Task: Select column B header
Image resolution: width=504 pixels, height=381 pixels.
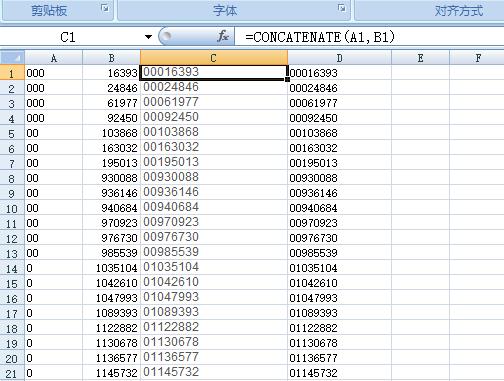Action: click(x=111, y=58)
